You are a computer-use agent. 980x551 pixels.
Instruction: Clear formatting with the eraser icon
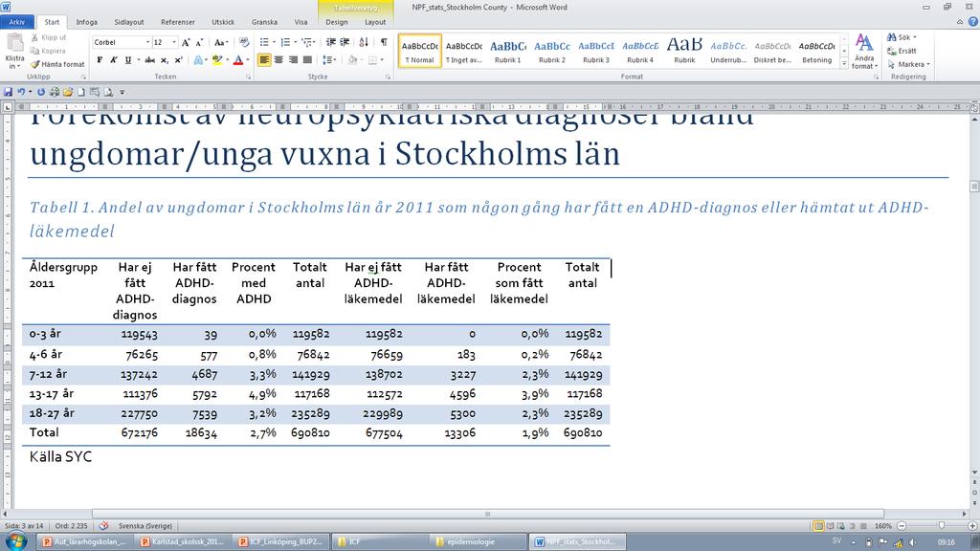(x=244, y=42)
